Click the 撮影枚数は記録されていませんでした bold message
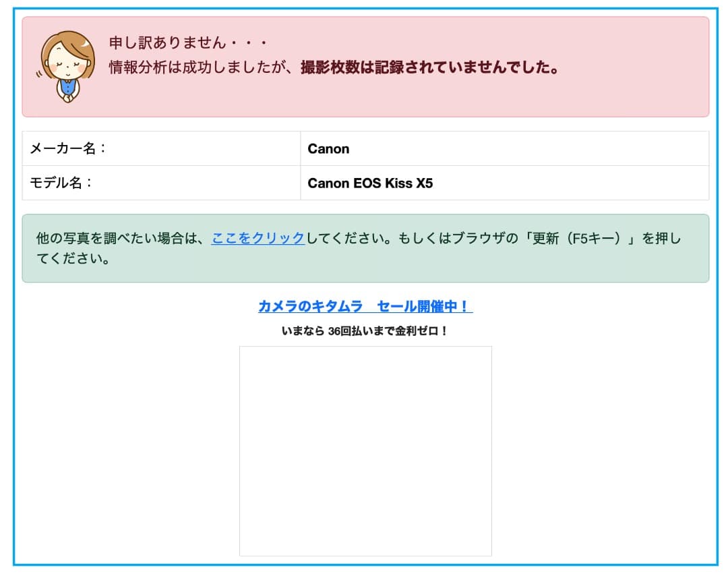The width and height of the screenshot is (728, 580). 430,68
